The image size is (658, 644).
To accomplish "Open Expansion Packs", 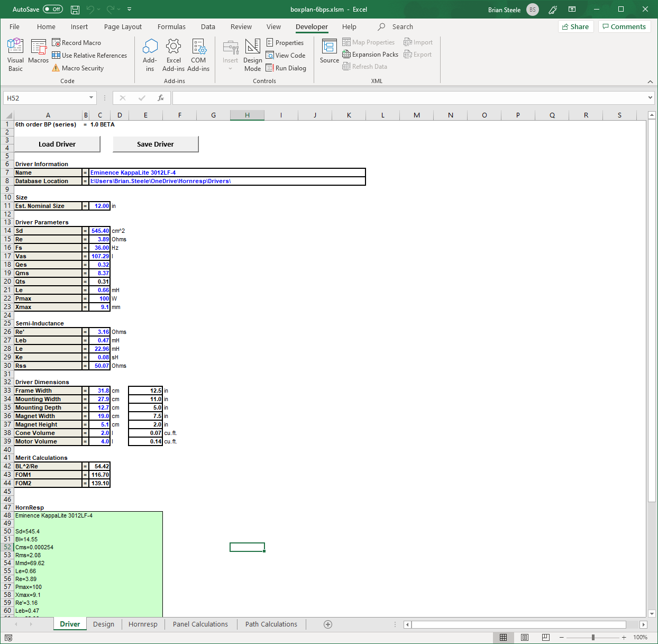I will tap(370, 54).
